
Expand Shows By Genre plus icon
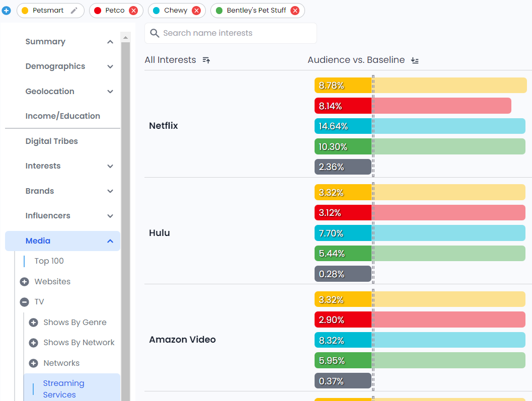pyautogui.click(x=33, y=323)
